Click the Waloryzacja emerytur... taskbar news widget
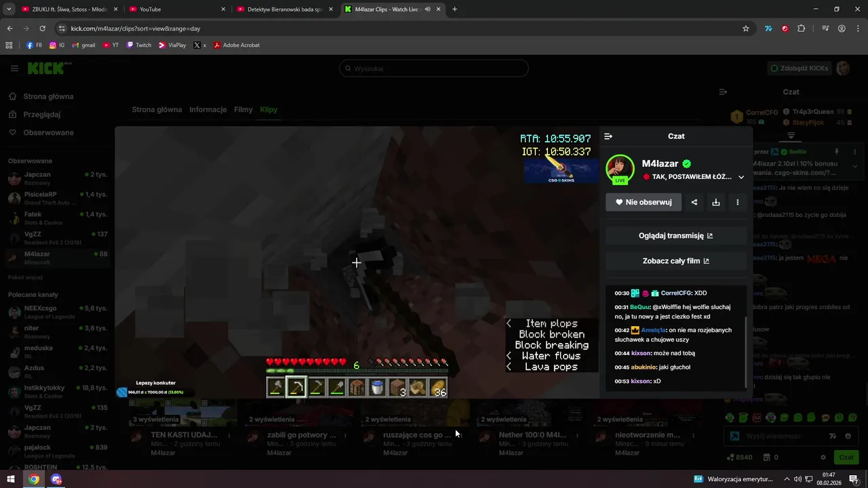The height and width of the screenshot is (488, 868). pyautogui.click(x=733, y=479)
